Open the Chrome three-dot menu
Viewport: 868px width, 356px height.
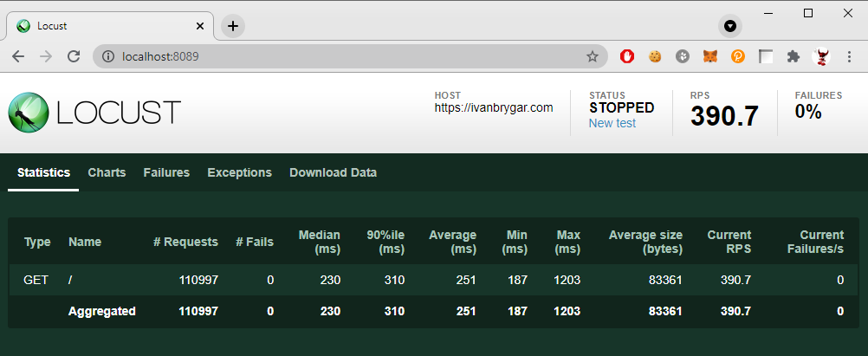click(849, 56)
